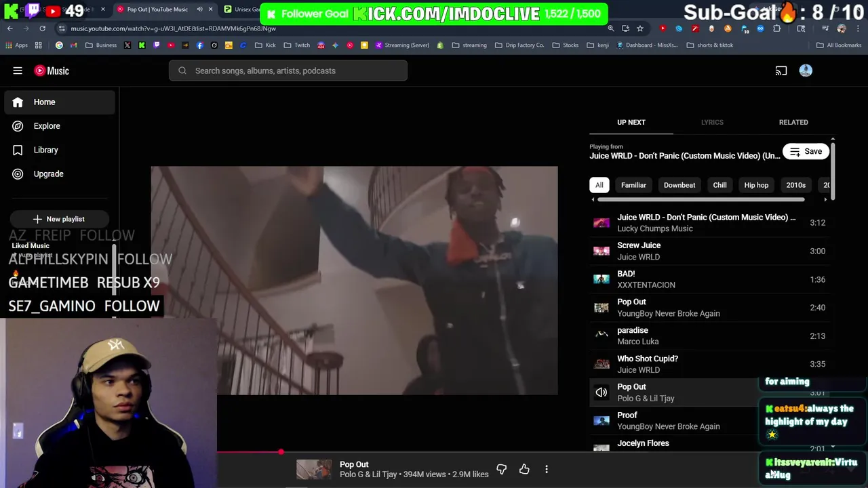
Task: Open the zoom magnifier icon in address bar
Action: (x=611, y=28)
